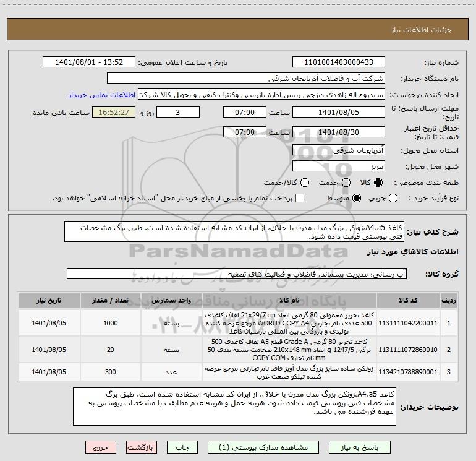Click the delivery province field آذربایجان شرقی

coord(339,150)
